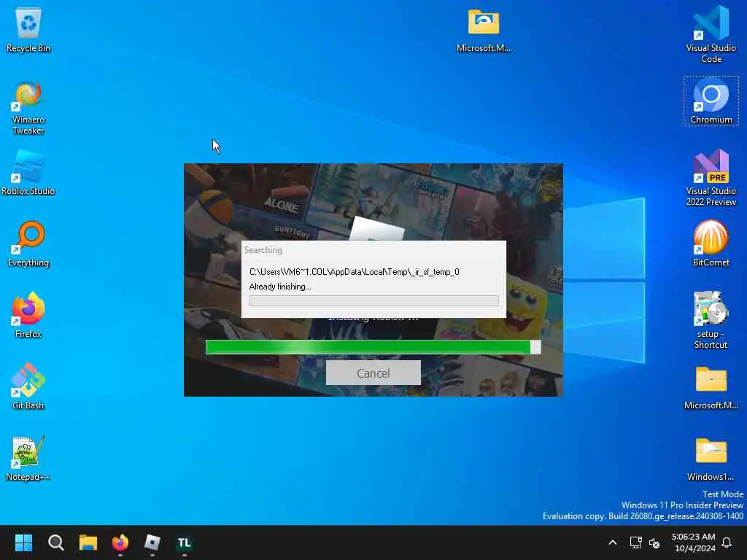This screenshot has height=560, width=747.
Task: Cancel the Roblox installation
Action: click(373, 373)
